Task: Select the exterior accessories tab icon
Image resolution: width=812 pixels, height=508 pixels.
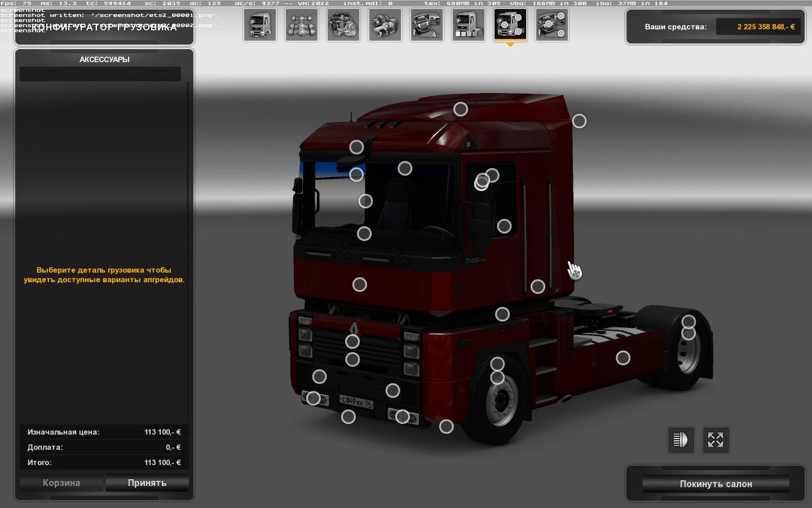Action: point(510,25)
